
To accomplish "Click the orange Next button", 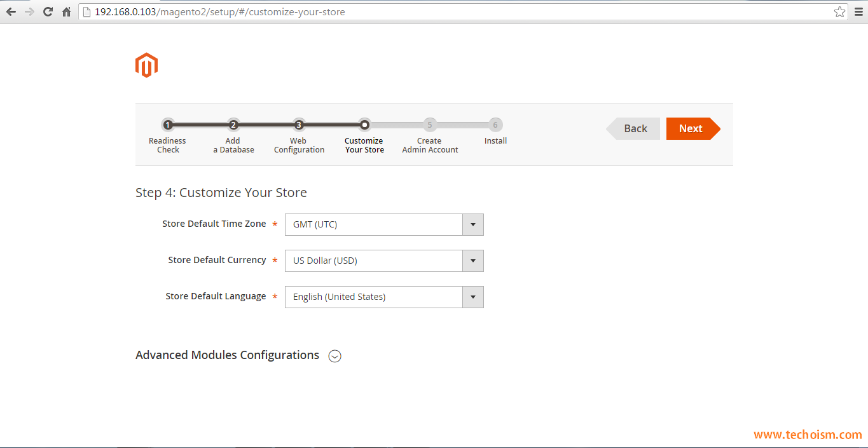I will 693,128.
